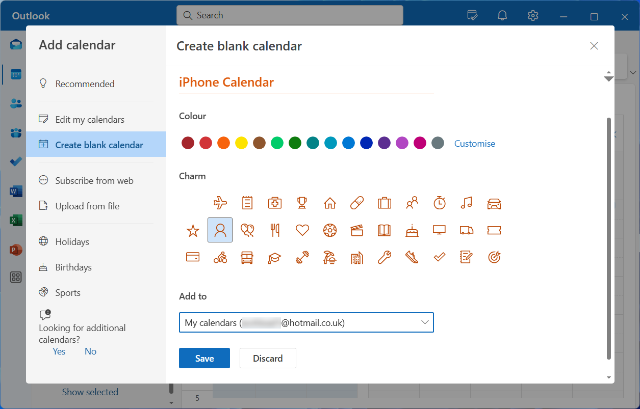This screenshot has height=409, width=640.
Task: Choose the birthday cake charm
Action: pyautogui.click(x=412, y=231)
